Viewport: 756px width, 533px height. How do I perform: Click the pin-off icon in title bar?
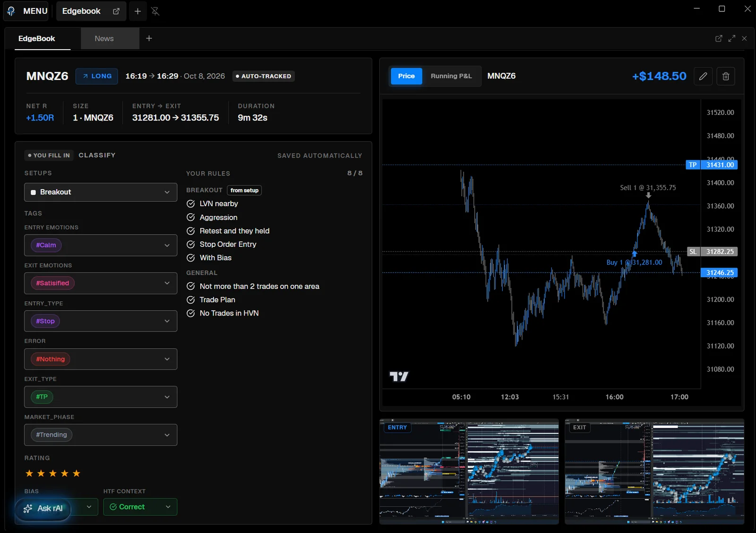[155, 11]
